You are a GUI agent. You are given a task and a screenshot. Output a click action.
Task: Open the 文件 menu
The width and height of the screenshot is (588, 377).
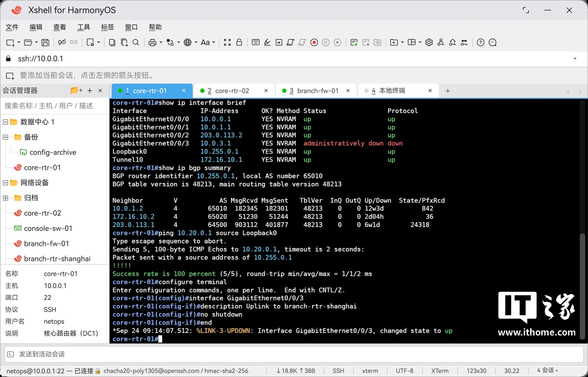[12, 27]
